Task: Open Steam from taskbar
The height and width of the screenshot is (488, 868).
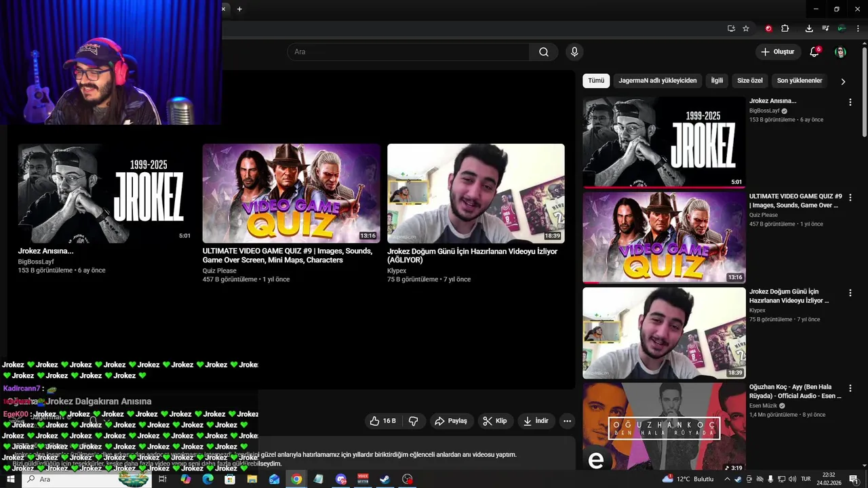Action: [x=384, y=479]
